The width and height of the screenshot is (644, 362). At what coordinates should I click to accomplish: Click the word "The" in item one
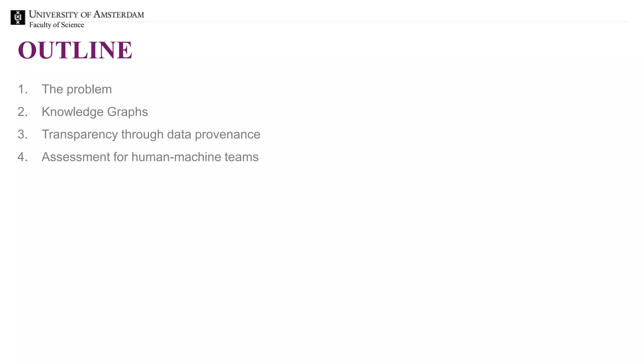click(53, 89)
